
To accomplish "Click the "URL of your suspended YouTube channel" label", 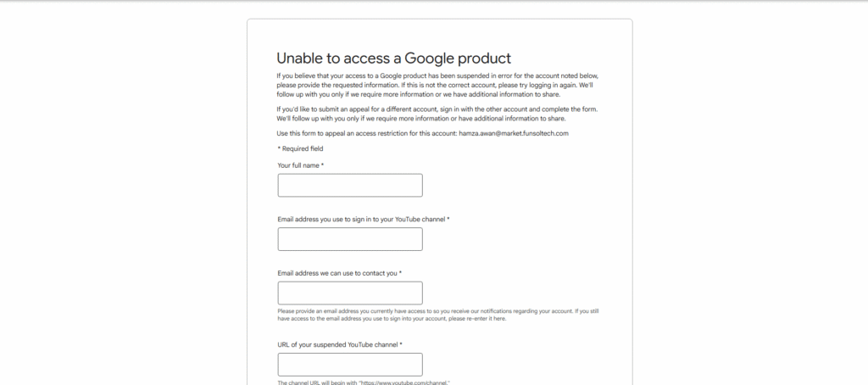I will pos(337,344).
